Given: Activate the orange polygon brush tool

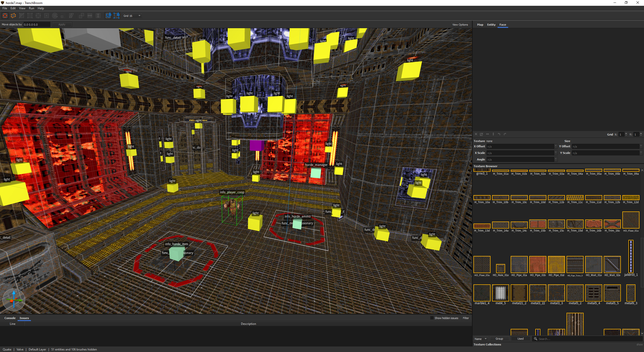Looking at the screenshot, I should 13,16.
